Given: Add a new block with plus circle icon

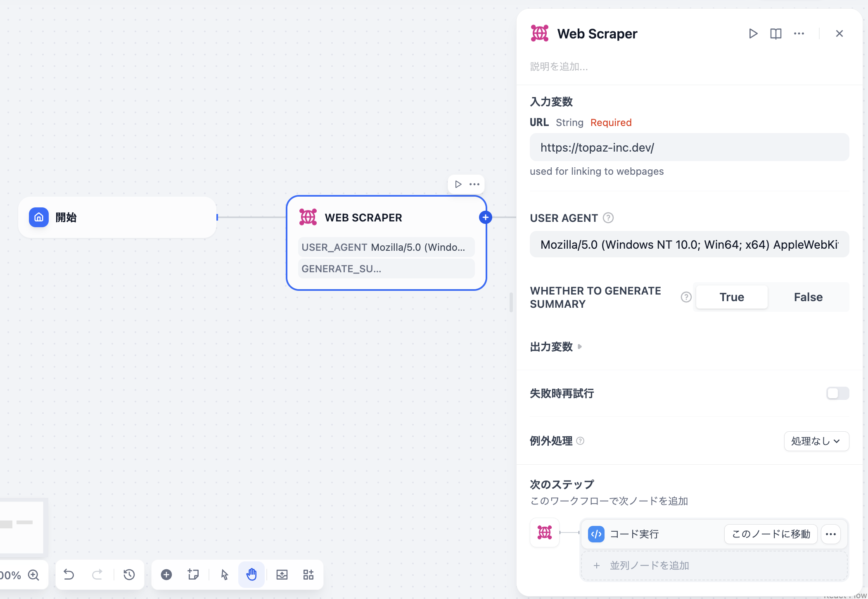Looking at the screenshot, I should point(166,575).
